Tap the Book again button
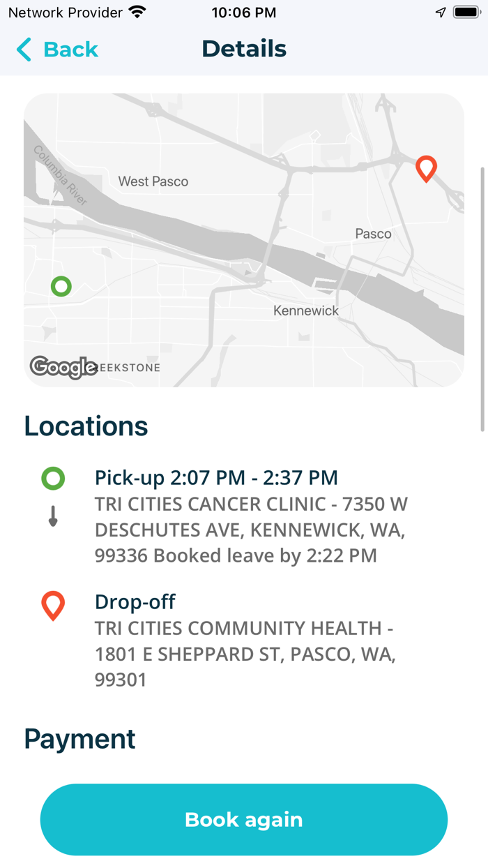Image resolution: width=488 pixels, height=868 pixels. tap(244, 820)
